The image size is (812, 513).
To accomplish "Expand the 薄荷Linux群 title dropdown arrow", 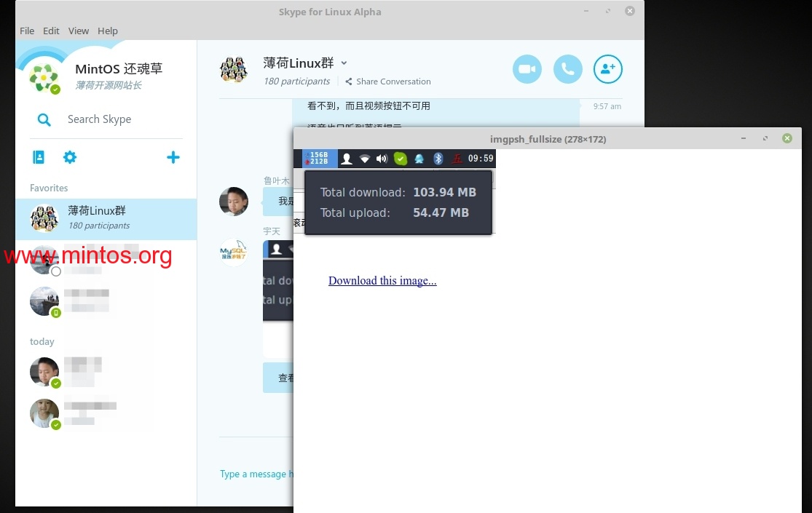I will click(x=344, y=63).
